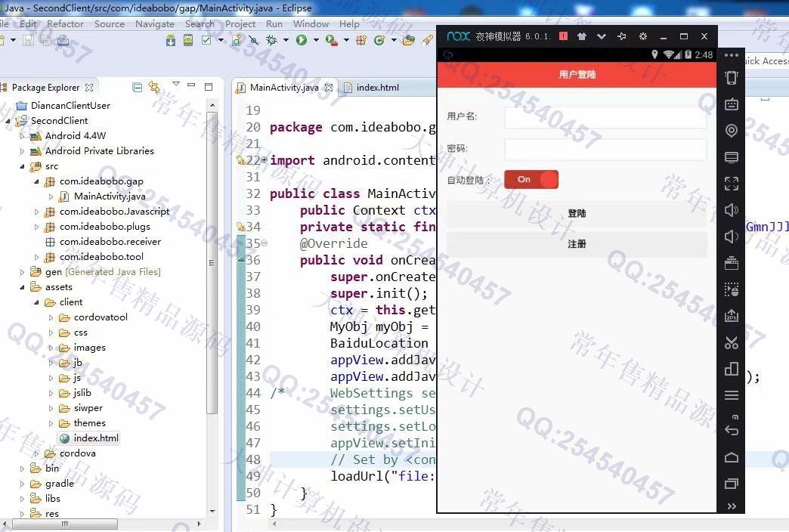Collapse the SecondClient project node
Image resolution: width=789 pixels, height=532 pixels.
click(8, 121)
